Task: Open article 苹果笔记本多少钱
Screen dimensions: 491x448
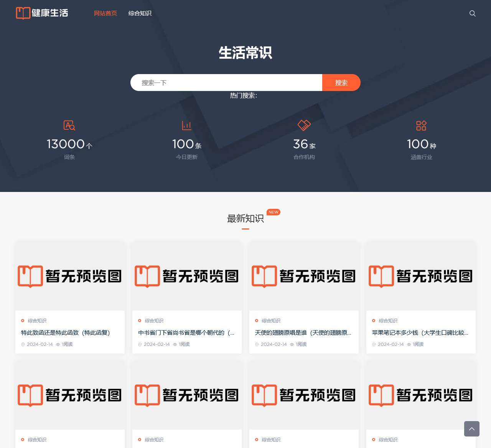Action: tap(420, 333)
